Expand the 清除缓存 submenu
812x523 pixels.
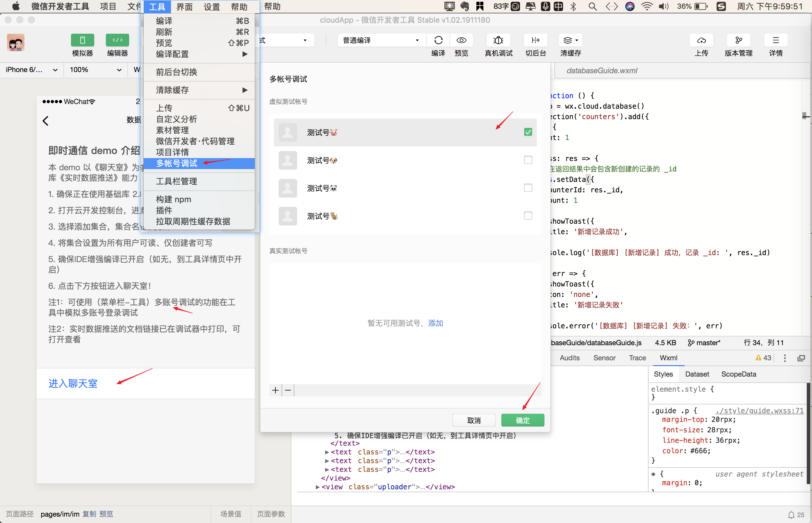coord(199,90)
